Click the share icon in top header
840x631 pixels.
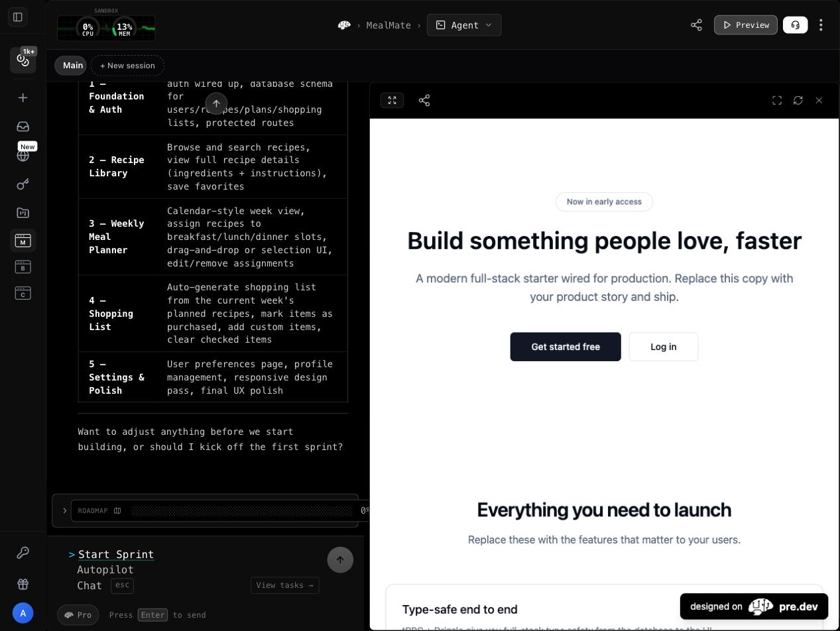point(696,25)
